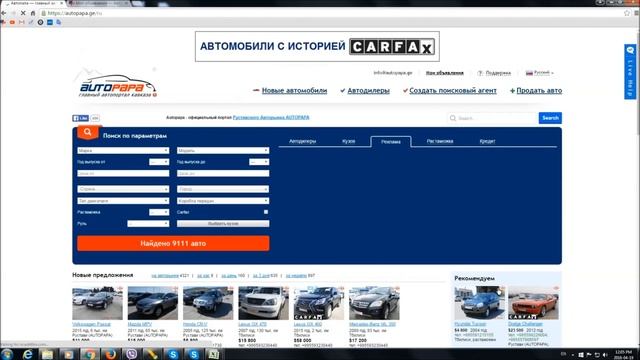Click the browser home button
The image size is (640, 360).
click(x=33, y=13)
